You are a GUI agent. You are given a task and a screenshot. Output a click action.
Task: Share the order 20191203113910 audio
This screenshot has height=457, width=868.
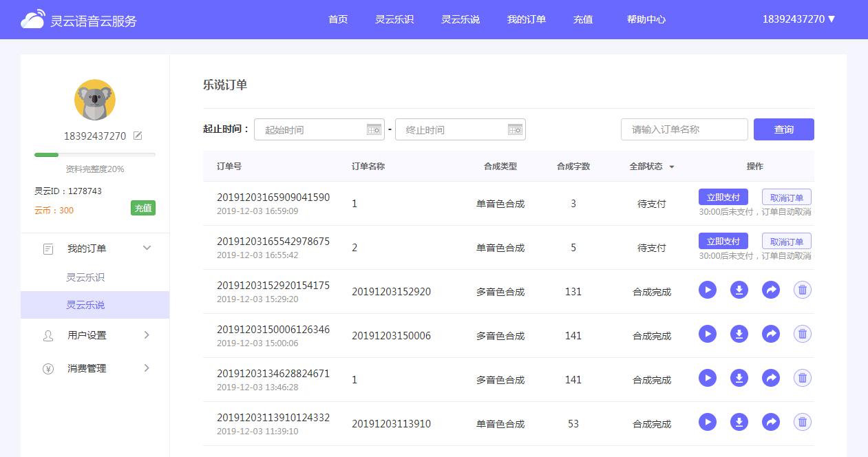771,423
